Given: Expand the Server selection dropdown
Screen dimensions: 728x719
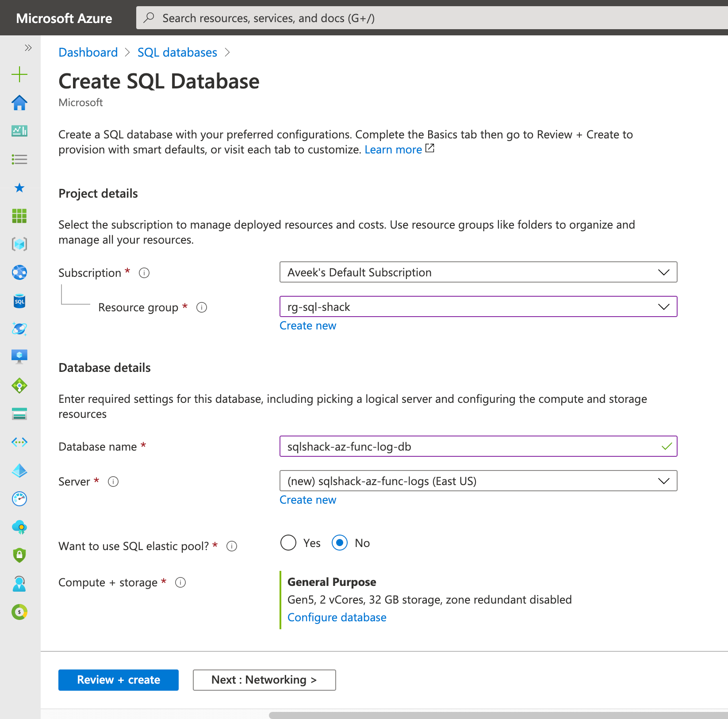Looking at the screenshot, I should click(478, 481).
